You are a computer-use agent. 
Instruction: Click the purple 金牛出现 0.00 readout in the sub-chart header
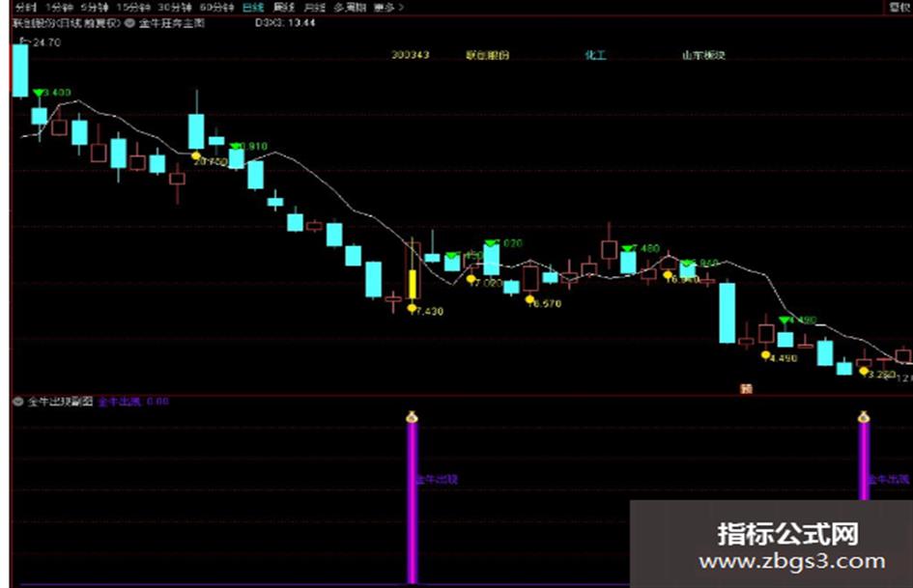[x=134, y=401]
